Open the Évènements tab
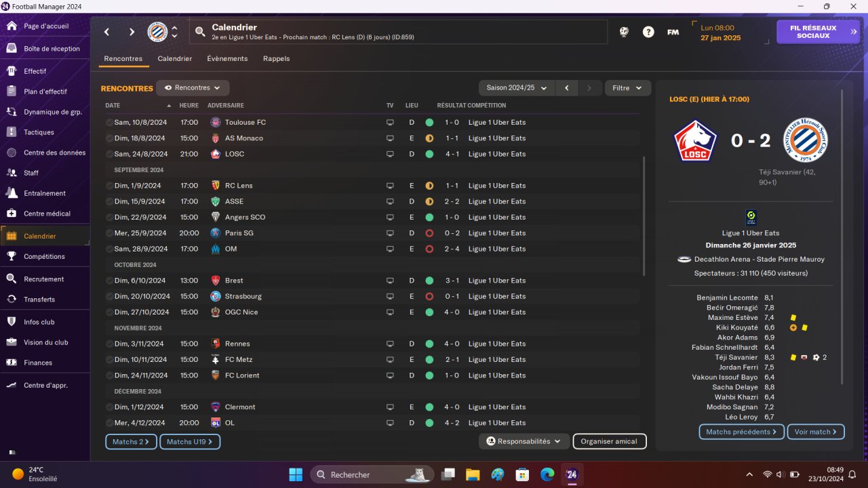 click(227, 59)
